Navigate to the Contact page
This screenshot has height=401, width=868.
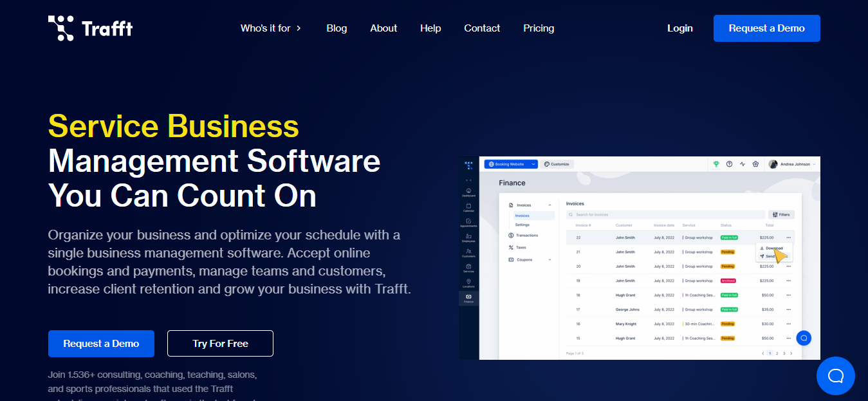coord(482,28)
